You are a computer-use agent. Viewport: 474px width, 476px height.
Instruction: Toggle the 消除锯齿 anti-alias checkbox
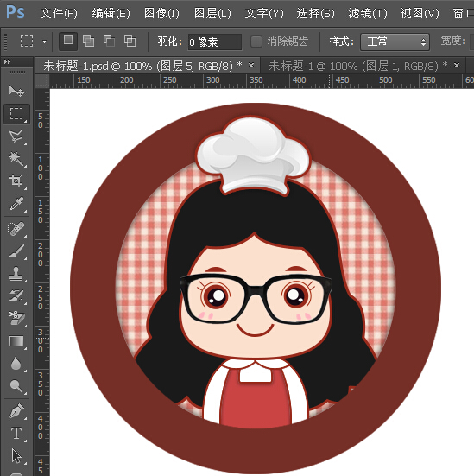256,41
